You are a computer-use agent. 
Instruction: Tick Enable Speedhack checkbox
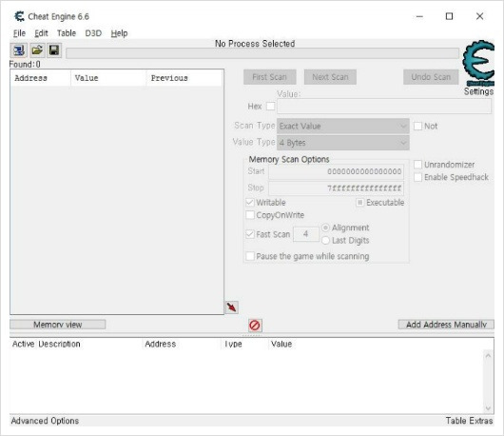point(417,177)
